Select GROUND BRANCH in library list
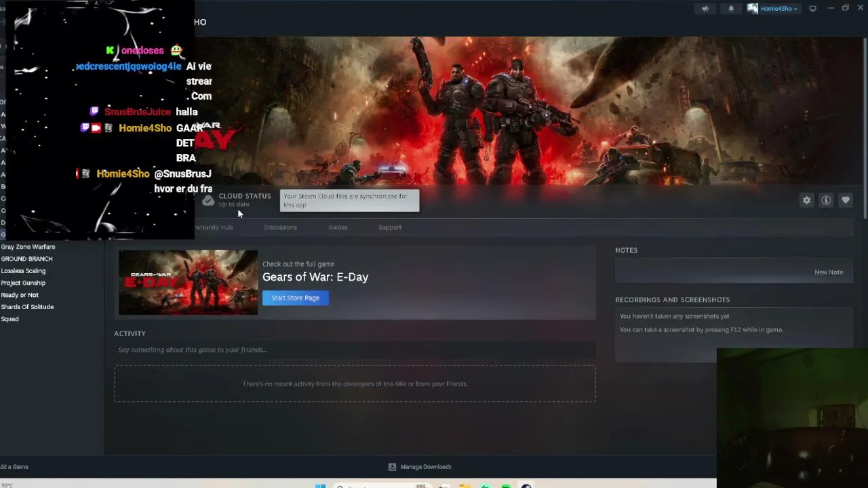Image resolution: width=868 pixels, height=488 pixels. 26,259
